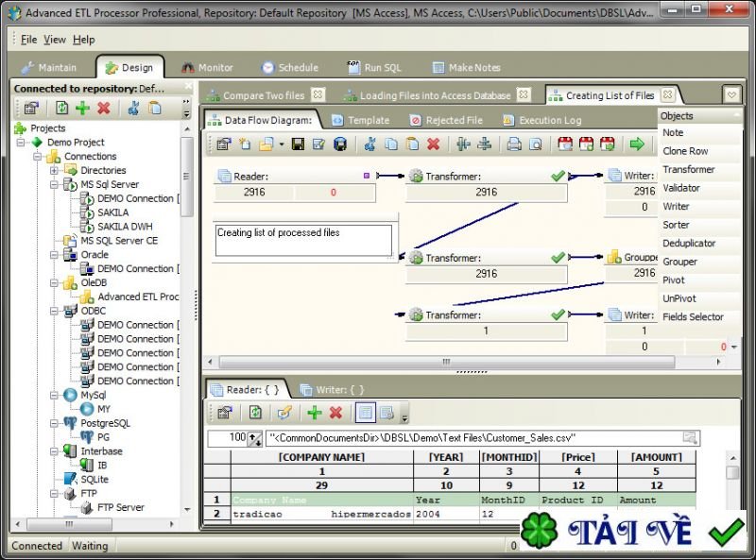Click the green arrow run icon in diagram toolbar
The height and width of the screenshot is (560, 756).
pyautogui.click(x=637, y=144)
